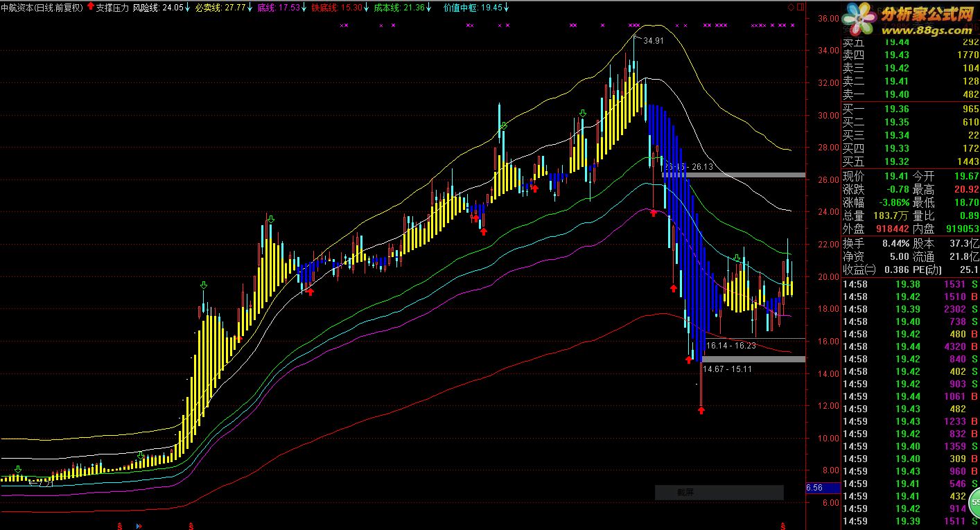Click the 16.14 - 16.23 gap label
Image resolution: width=980 pixels, height=530 pixels.
click(x=730, y=345)
